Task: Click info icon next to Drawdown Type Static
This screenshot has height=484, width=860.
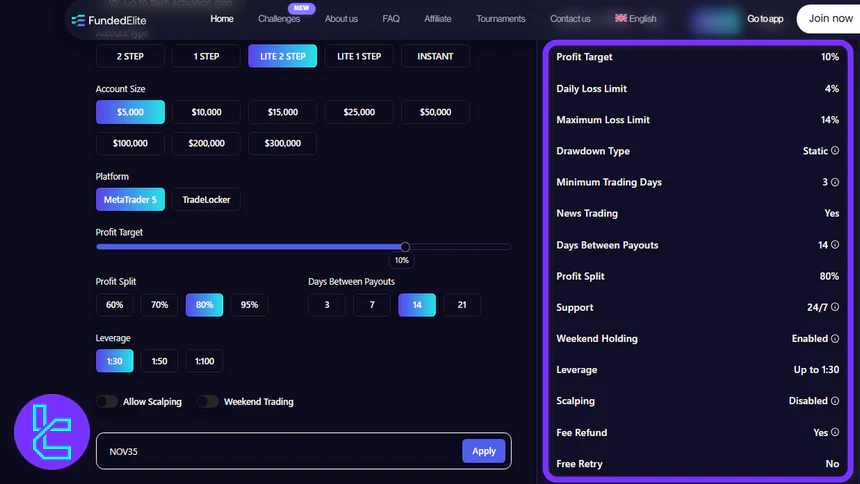Action: (x=835, y=151)
